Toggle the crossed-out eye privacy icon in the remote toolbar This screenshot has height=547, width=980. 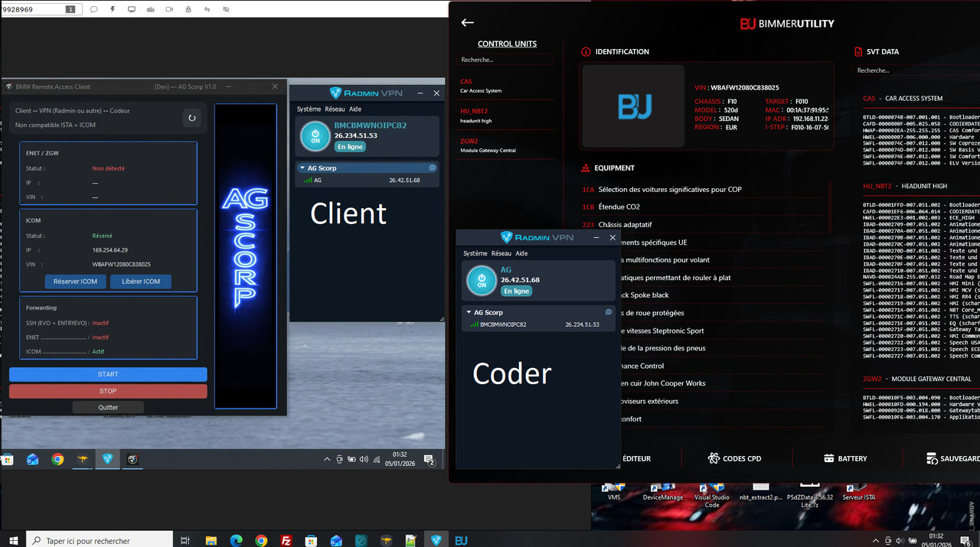click(226, 9)
